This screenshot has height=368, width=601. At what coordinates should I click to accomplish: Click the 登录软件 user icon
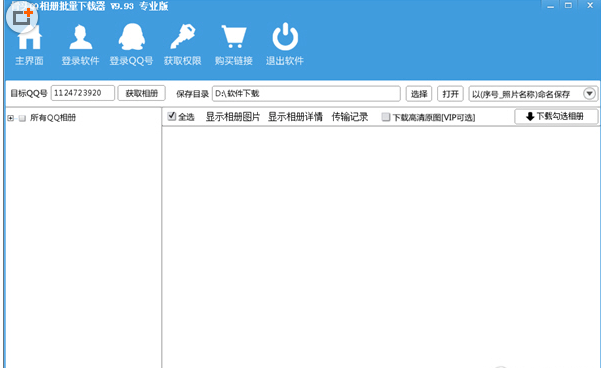80,37
